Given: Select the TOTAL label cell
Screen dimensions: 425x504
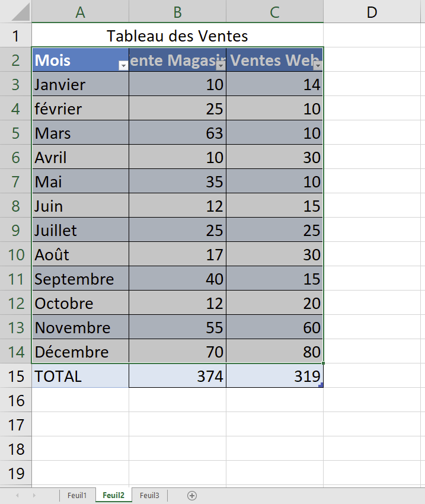Looking at the screenshot, I should [x=80, y=376].
